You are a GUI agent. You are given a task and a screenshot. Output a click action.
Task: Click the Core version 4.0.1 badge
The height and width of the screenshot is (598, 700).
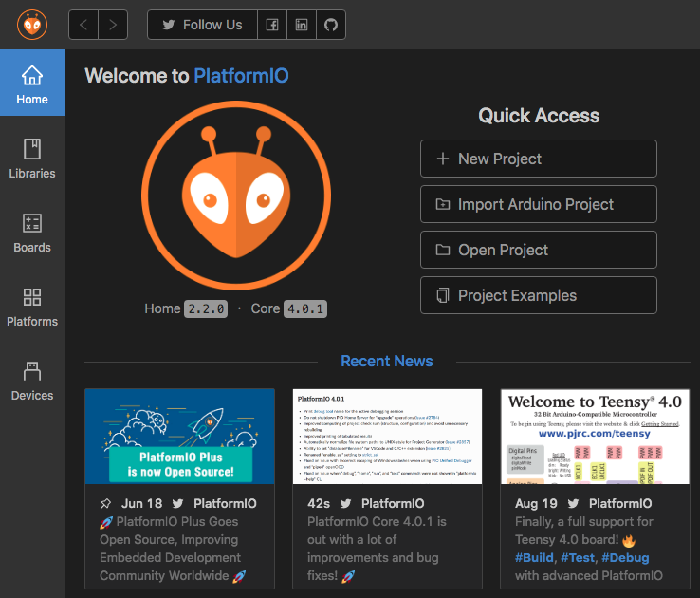pos(305,308)
